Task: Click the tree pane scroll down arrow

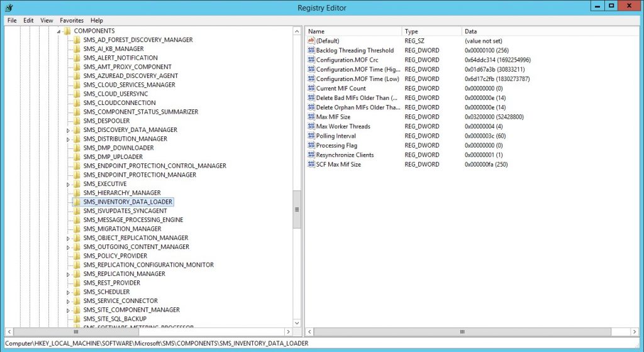Action: coord(297,322)
